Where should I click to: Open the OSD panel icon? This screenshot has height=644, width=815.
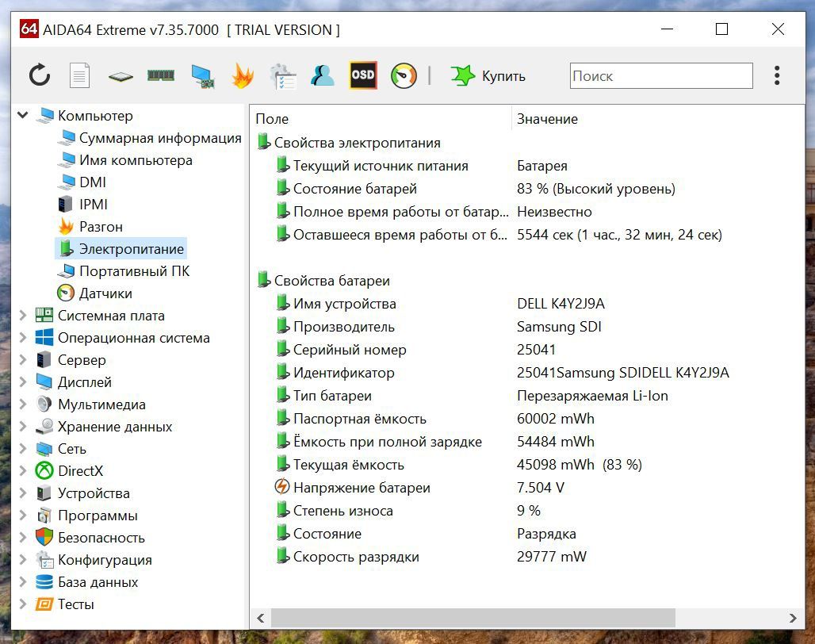point(363,75)
